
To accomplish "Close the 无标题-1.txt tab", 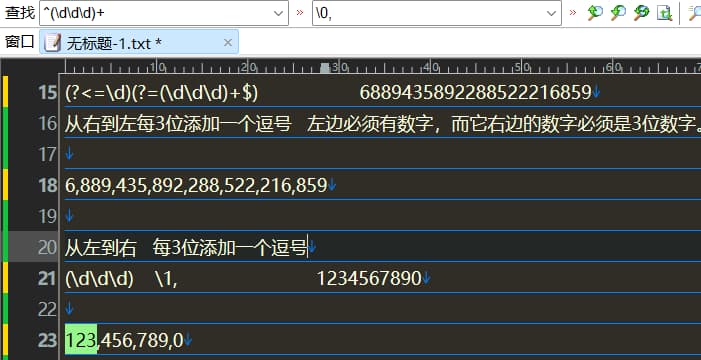I will pyautogui.click(x=228, y=42).
